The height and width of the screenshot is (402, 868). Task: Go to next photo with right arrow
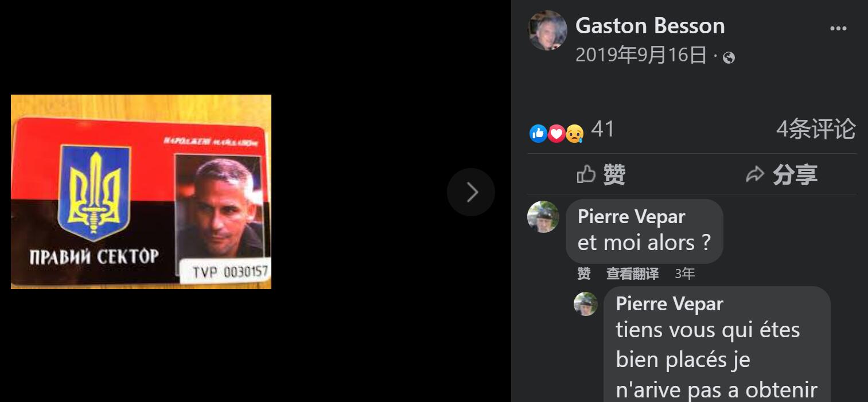pyautogui.click(x=471, y=192)
